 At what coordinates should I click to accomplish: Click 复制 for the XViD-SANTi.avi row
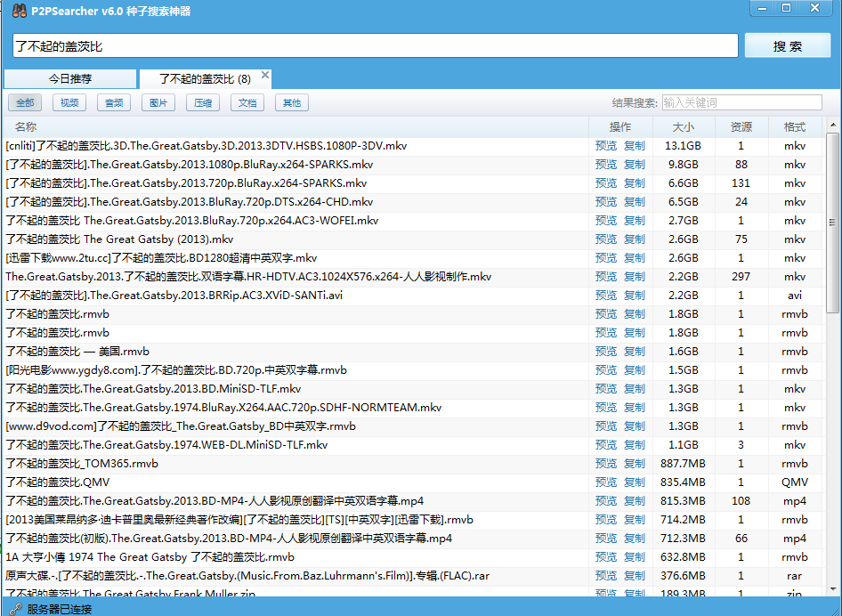pyautogui.click(x=635, y=296)
